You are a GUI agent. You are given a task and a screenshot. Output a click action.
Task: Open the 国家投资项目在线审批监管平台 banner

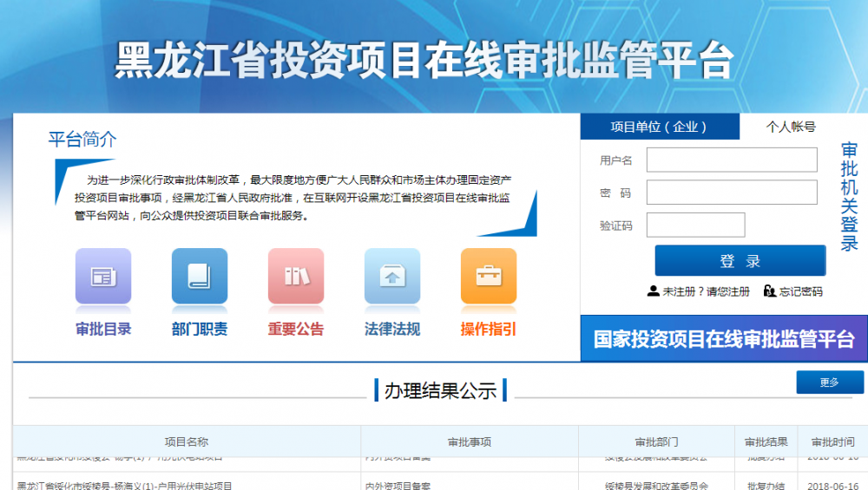(x=724, y=339)
